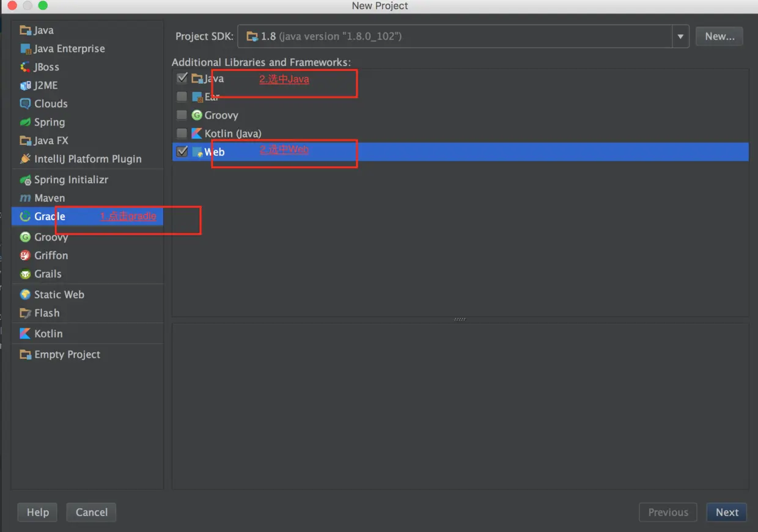This screenshot has height=532, width=758.
Task: Click the Java folder icon in sidebar
Action: (x=25, y=31)
